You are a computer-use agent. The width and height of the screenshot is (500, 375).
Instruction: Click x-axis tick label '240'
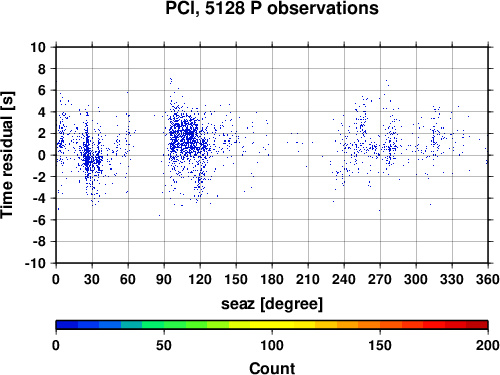(x=344, y=279)
